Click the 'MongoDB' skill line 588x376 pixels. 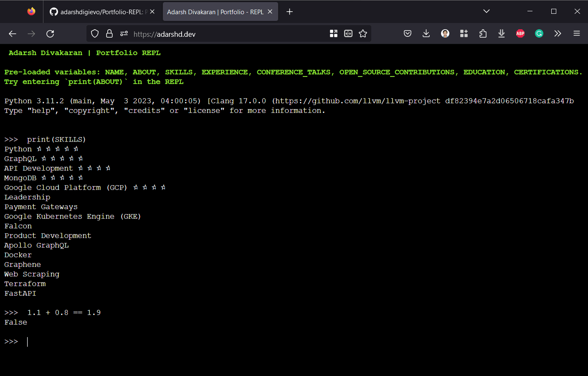[43, 178]
